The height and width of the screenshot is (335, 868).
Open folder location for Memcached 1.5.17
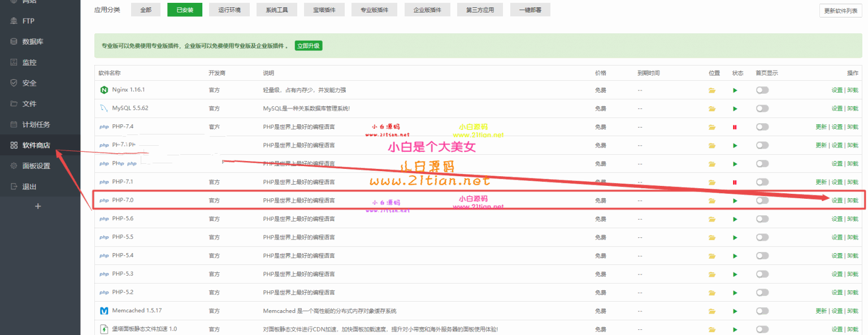pyautogui.click(x=712, y=311)
